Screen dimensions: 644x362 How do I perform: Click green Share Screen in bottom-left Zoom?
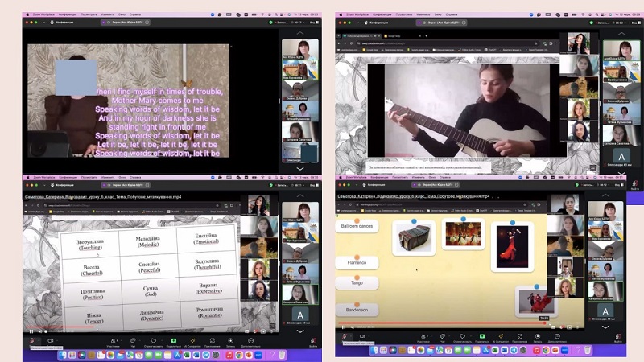173,342
